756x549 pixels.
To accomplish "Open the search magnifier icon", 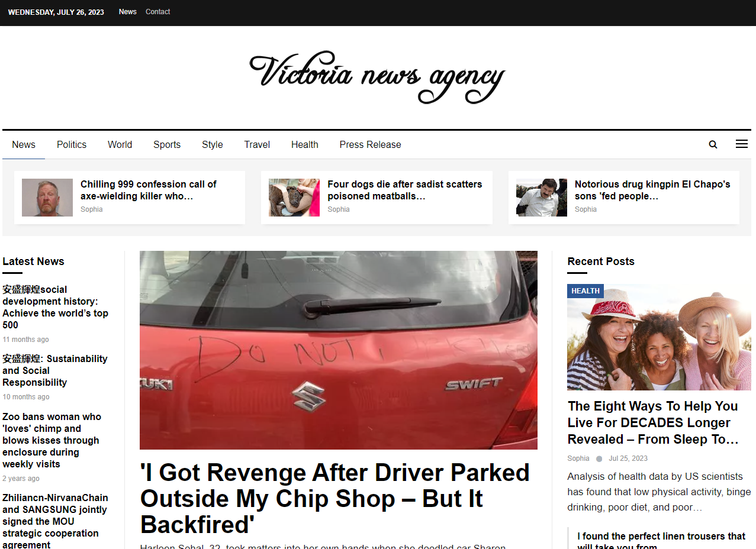I will 713,144.
